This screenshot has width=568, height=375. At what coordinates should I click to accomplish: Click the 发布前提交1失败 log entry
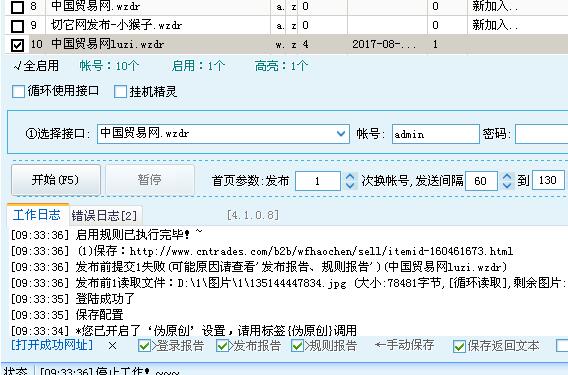tap(259, 267)
